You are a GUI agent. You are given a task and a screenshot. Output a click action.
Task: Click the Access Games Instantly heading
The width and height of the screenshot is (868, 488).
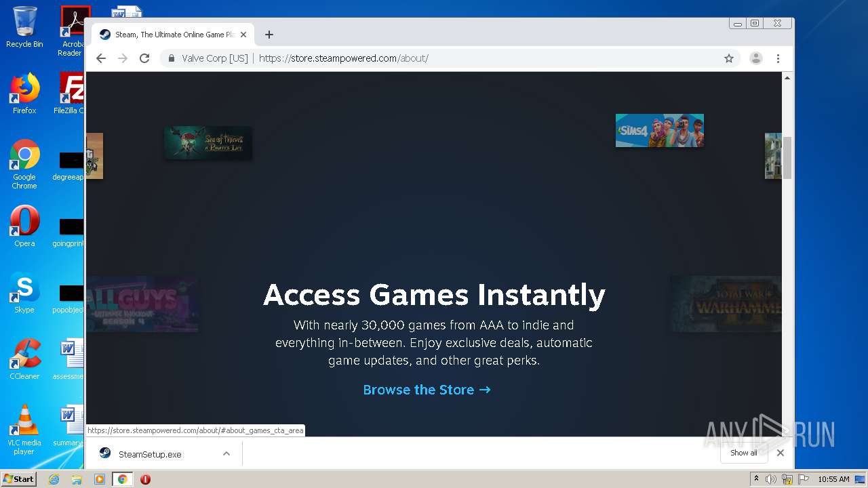point(434,295)
